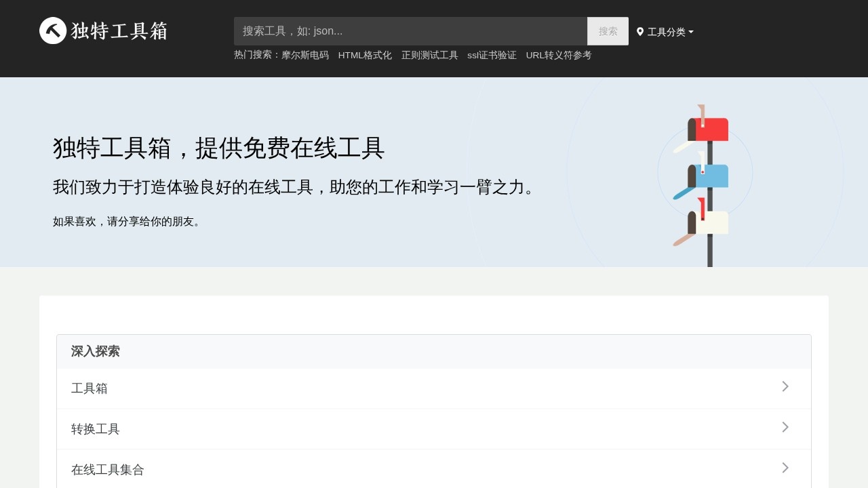Open the HTML格式化 hot search link
868x488 pixels.
click(x=365, y=55)
